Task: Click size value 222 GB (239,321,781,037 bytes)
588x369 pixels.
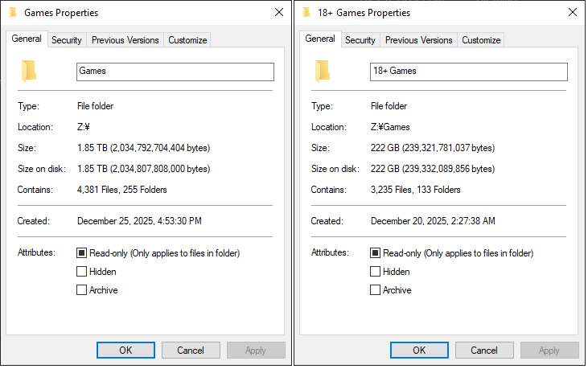Action: point(433,148)
